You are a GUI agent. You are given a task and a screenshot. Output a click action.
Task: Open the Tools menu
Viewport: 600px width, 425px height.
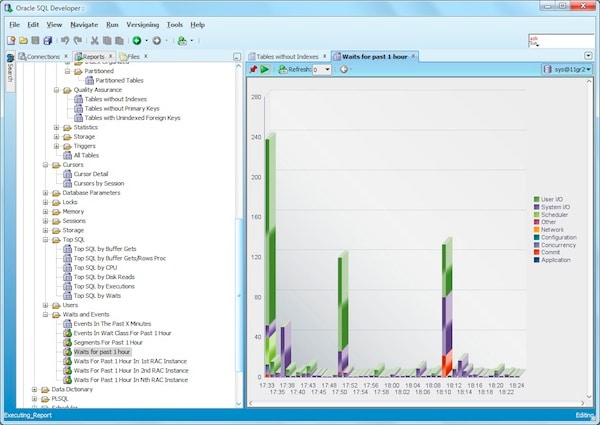(174, 25)
